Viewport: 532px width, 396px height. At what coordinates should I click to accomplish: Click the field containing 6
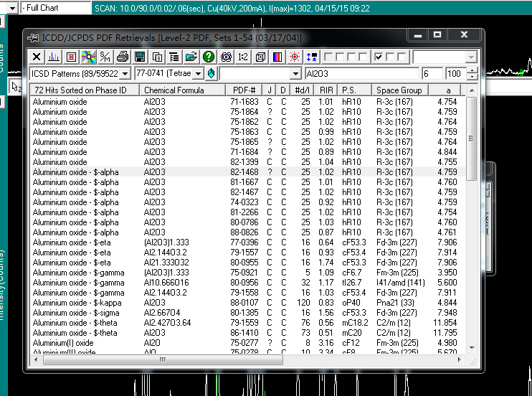pos(432,74)
